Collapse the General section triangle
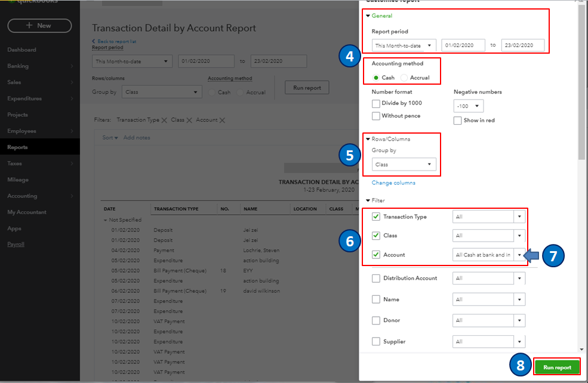Screen dimensions: 588x383 click(x=368, y=16)
